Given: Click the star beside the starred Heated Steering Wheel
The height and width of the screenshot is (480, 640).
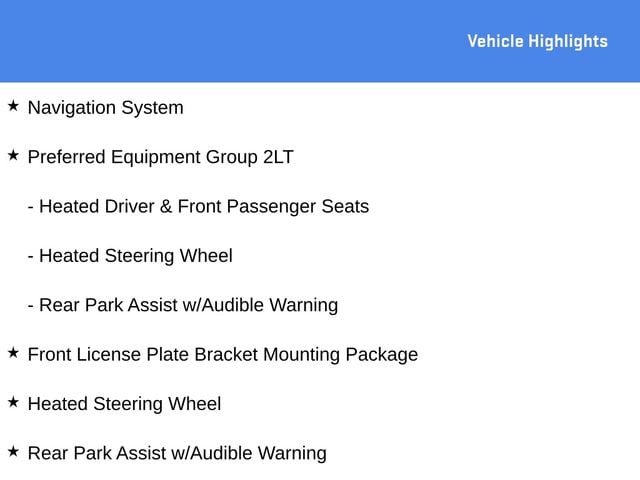Looking at the screenshot, I should click(13, 402).
